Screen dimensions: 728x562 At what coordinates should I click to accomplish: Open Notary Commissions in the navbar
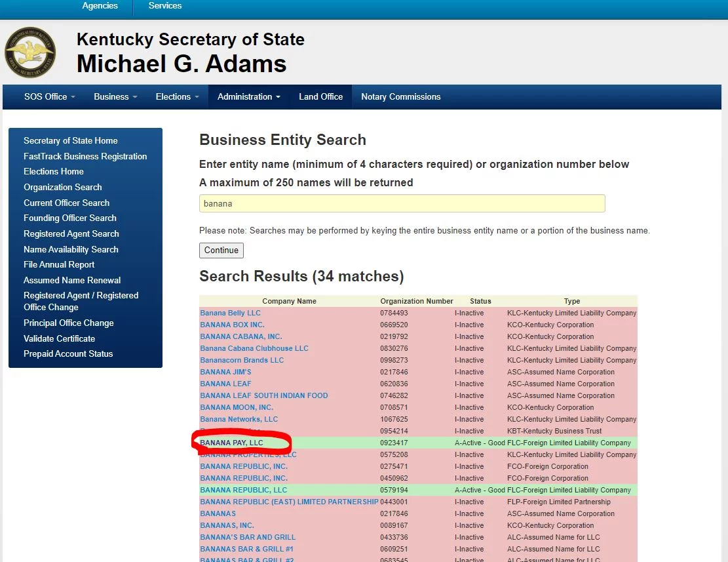[400, 96]
